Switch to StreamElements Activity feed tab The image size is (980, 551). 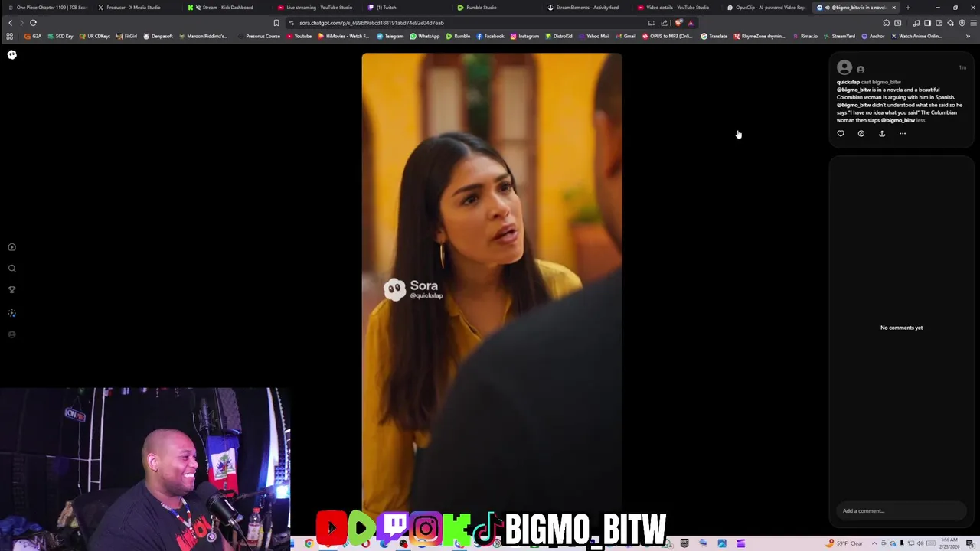coord(583,8)
